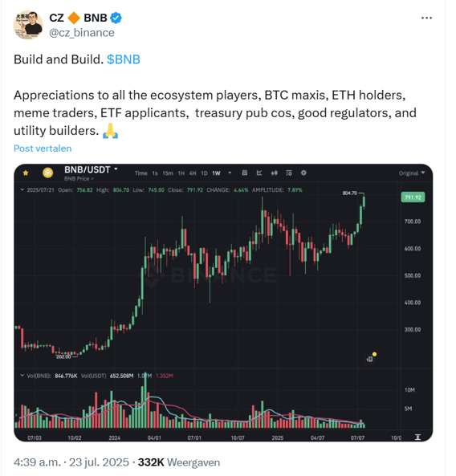The height and width of the screenshot is (476, 456).
Task: Click the $BNB cashtag link
Action: point(124,59)
